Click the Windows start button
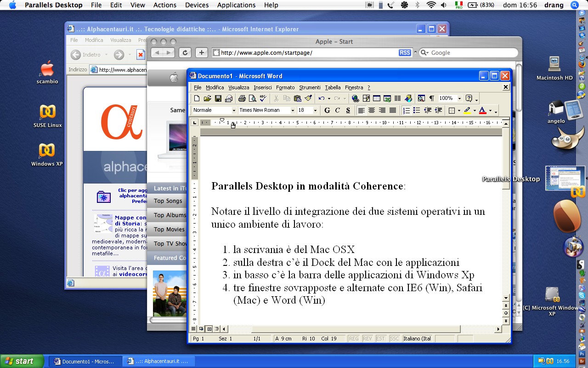The width and height of the screenshot is (588, 368). pos(22,361)
